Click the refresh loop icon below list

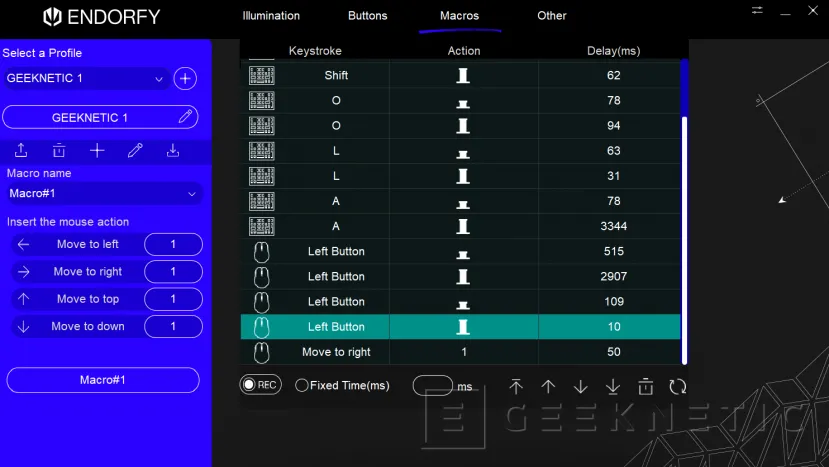[678, 387]
